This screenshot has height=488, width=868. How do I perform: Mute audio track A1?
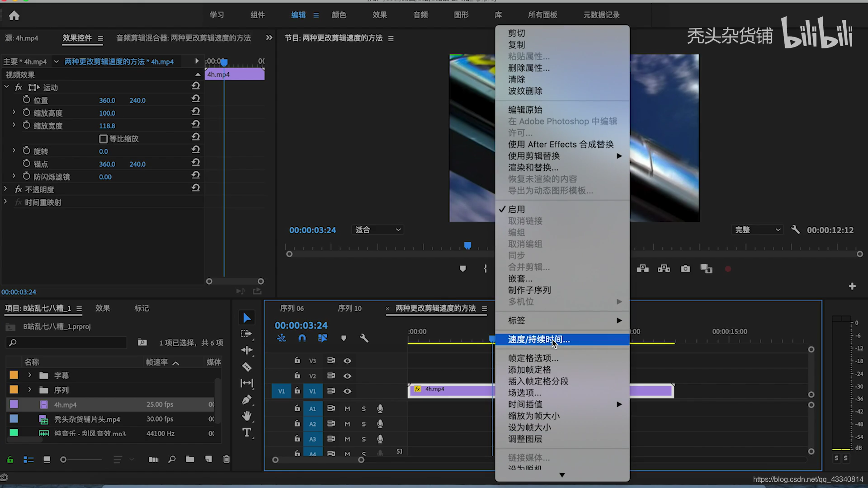(347, 408)
